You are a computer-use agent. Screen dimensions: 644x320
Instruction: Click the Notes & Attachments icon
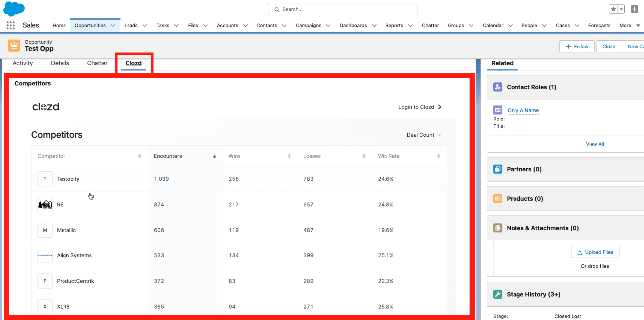tap(498, 228)
